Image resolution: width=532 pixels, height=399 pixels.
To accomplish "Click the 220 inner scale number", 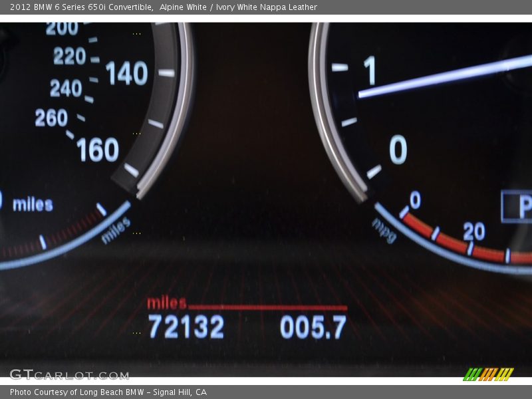I will (x=70, y=56).
